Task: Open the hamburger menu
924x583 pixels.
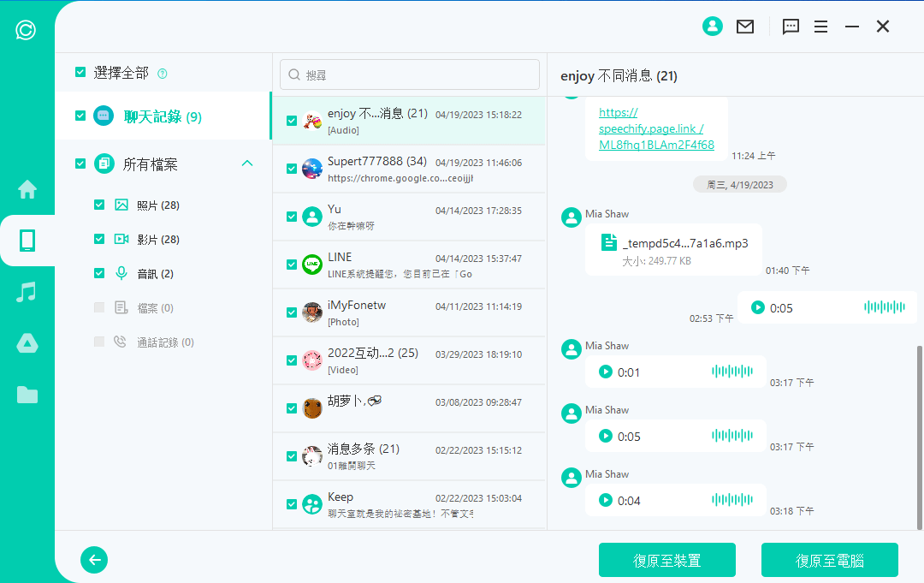Action: click(x=820, y=27)
